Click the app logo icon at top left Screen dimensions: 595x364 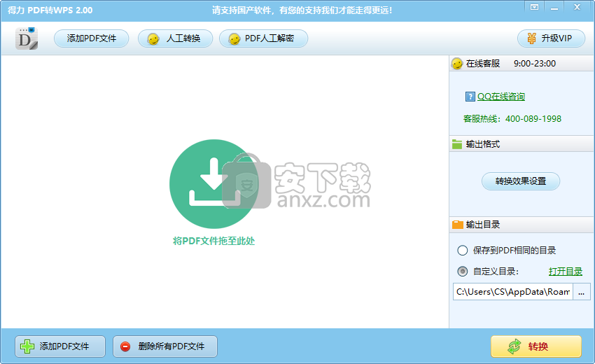click(x=27, y=38)
